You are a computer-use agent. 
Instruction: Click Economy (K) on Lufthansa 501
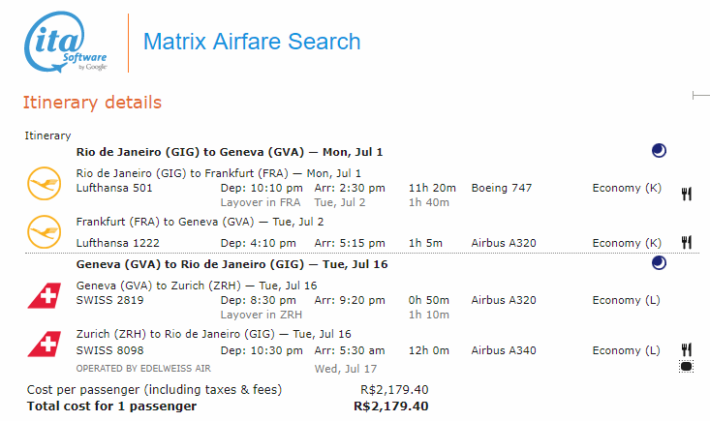627,188
